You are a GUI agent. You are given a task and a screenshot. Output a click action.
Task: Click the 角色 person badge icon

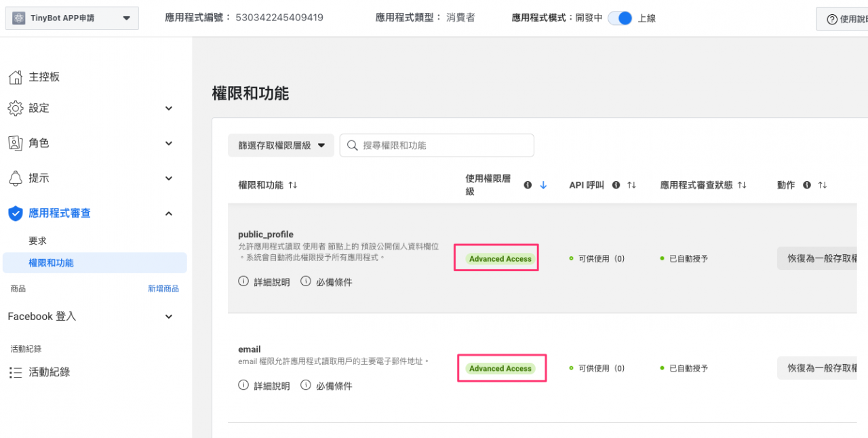[x=15, y=143]
